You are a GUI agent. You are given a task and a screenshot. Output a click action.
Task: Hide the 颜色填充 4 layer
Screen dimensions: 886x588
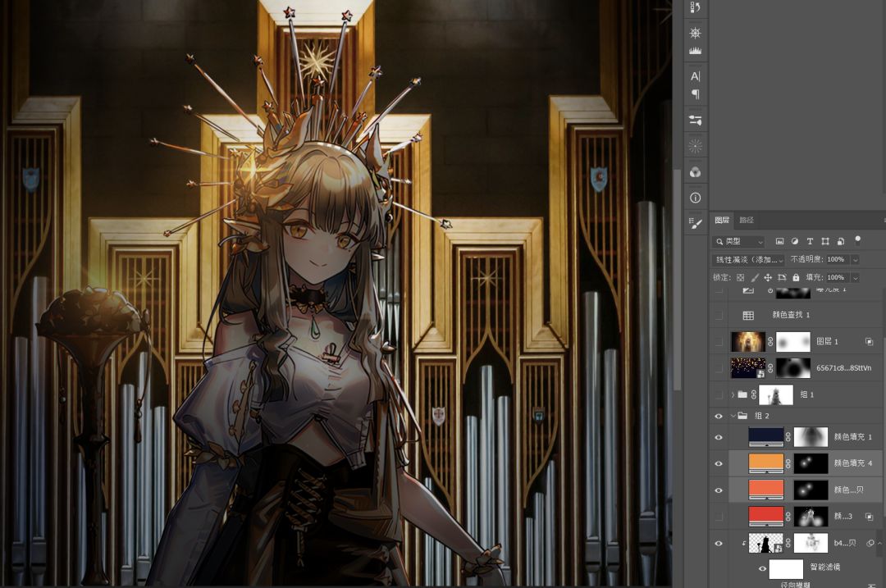coord(719,463)
